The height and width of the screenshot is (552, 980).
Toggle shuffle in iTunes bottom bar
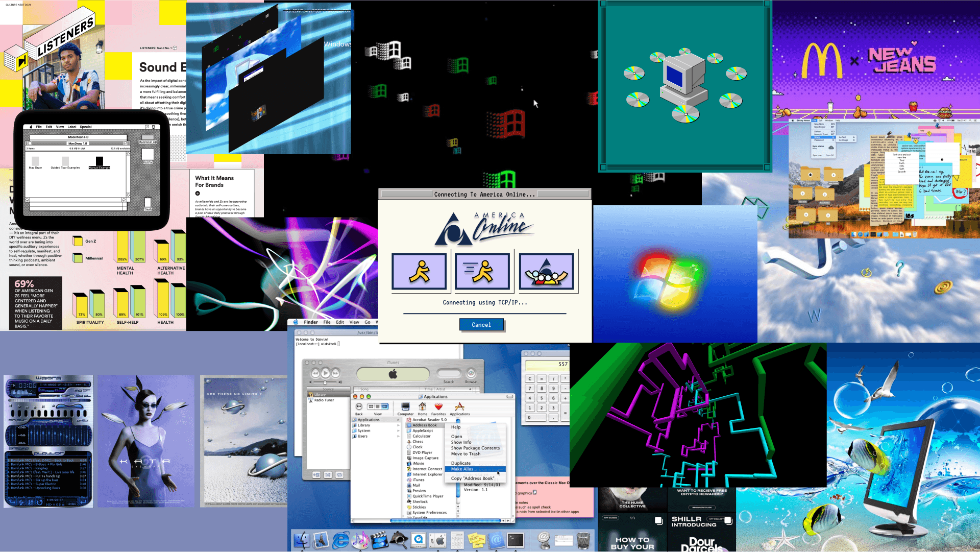(328, 475)
